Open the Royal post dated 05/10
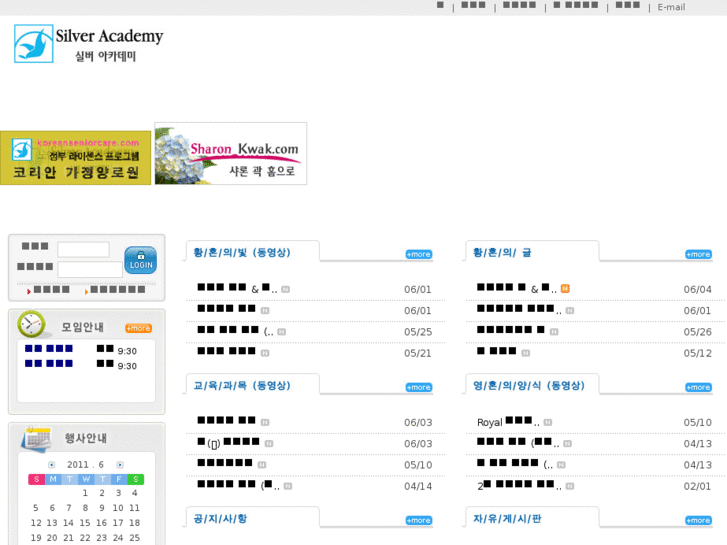Viewport: 727px width, 545px height. (x=508, y=422)
